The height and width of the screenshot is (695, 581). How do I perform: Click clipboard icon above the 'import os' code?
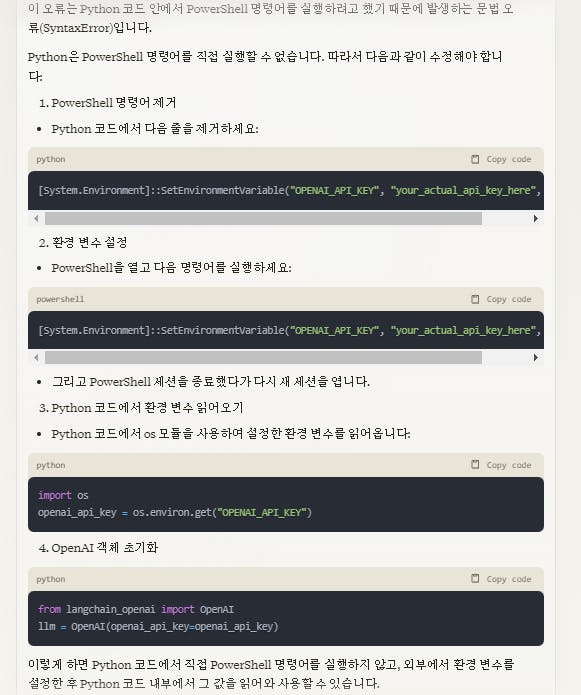(475, 465)
